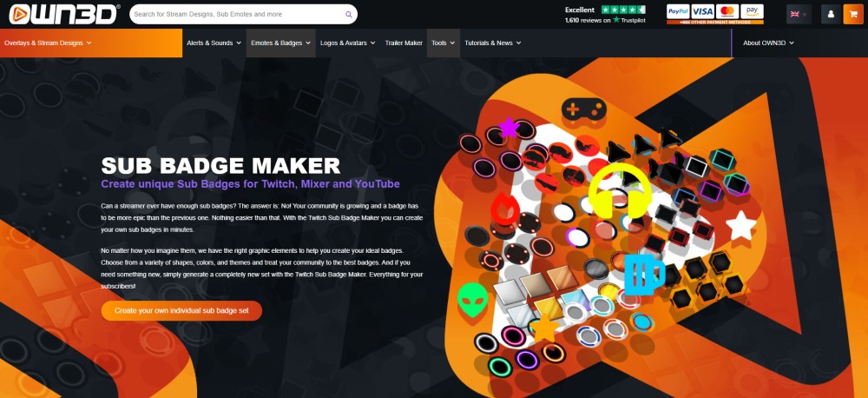
Task: Click the PayPal payment icon
Action: tap(678, 11)
